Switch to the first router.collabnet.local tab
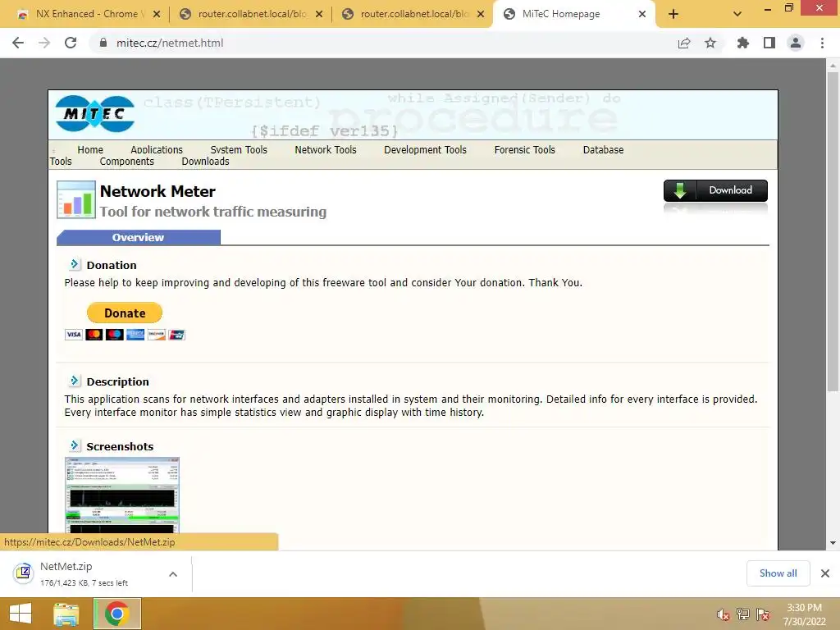 point(251,14)
